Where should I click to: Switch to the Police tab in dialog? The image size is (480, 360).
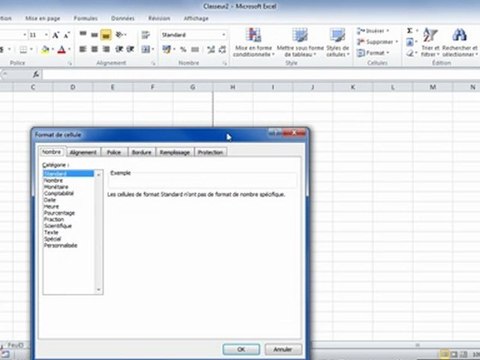114,152
